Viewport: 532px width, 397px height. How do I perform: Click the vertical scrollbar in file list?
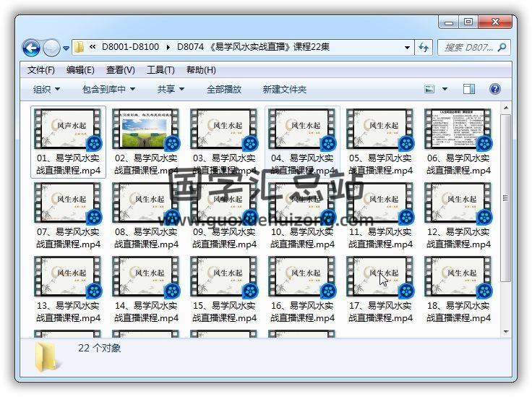pos(506,217)
